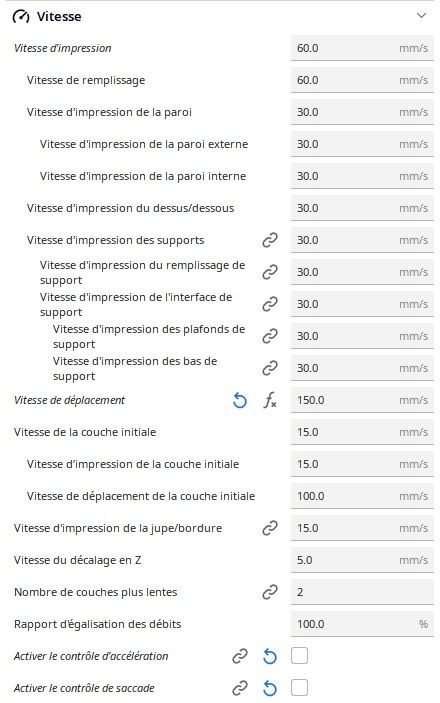This screenshot has width=440, height=703.
Task: Click link icon for plafonds de support speed
Action: tap(270, 336)
